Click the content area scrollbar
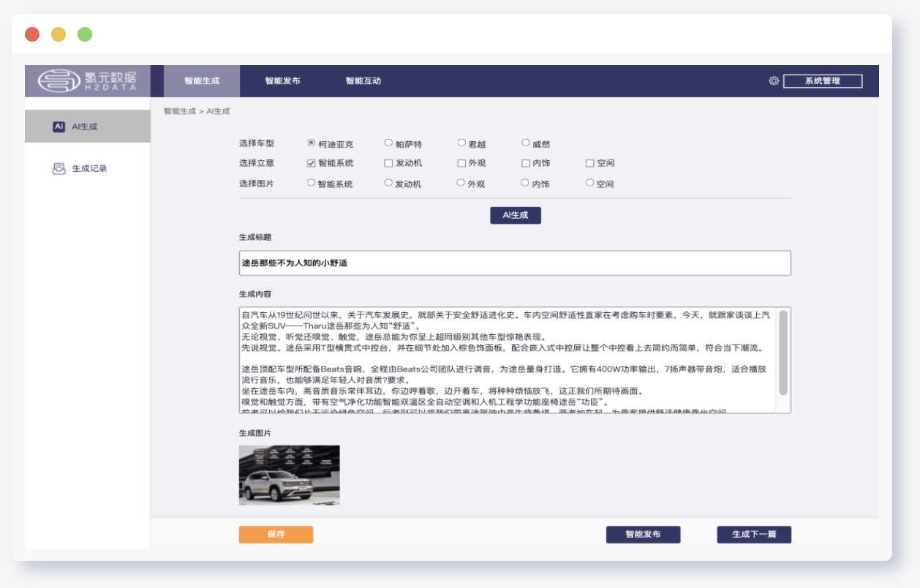The height and width of the screenshot is (588, 920). tap(783, 353)
